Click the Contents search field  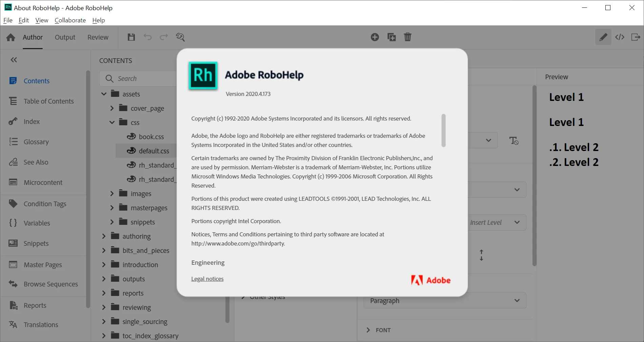(138, 79)
